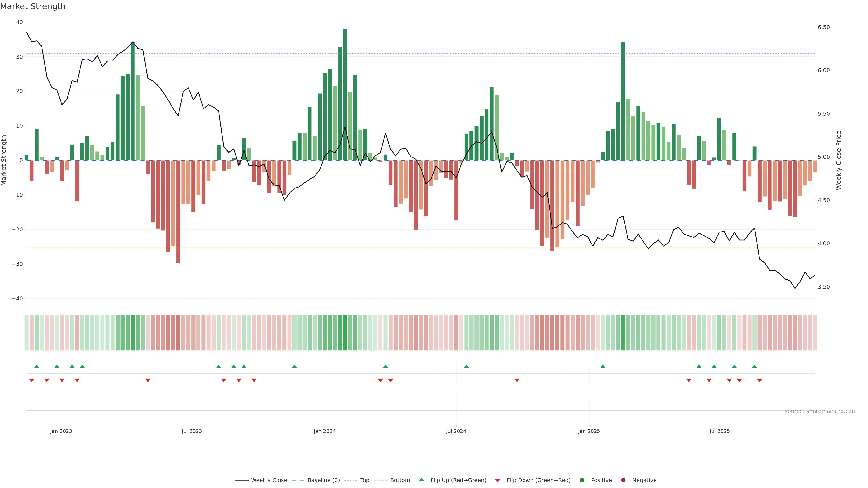Screen dimensions: 868x488
Task: Click the Negative red circle legend marker
Action: [x=623, y=480]
